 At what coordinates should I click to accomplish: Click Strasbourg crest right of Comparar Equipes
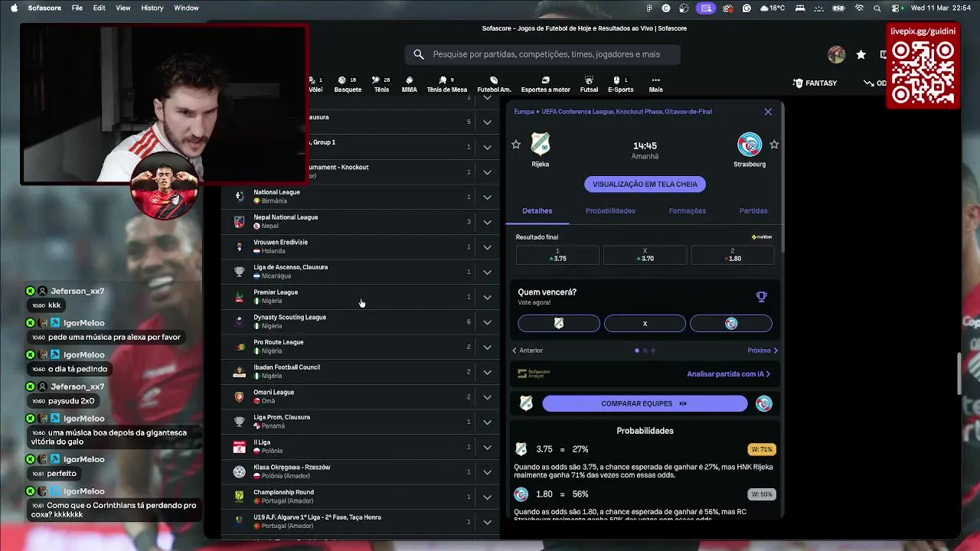pos(764,403)
